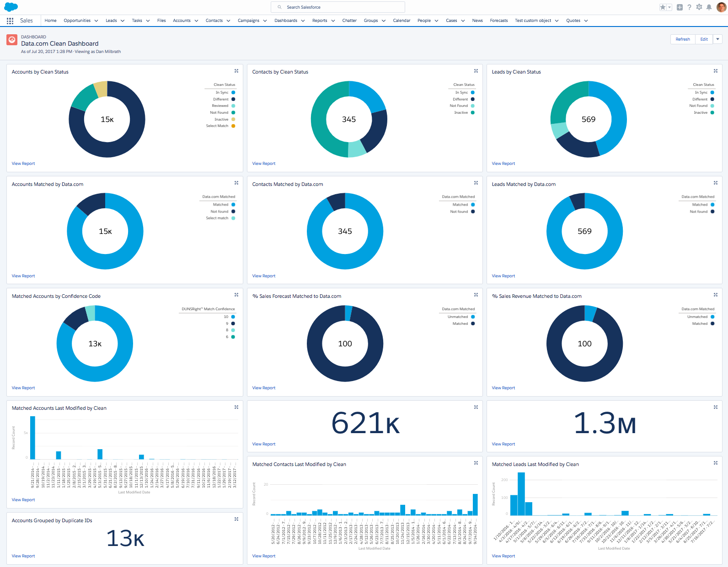Open the Forecasts tab
The height and width of the screenshot is (567, 728).
tap(499, 21)
